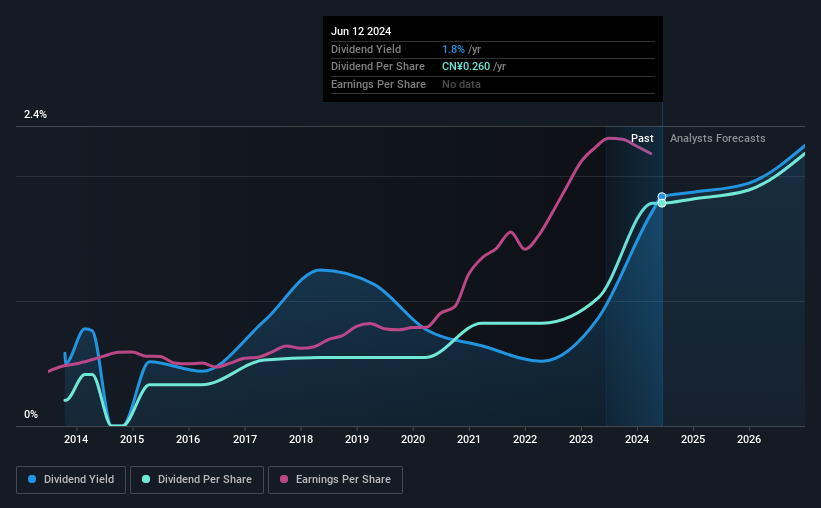Click the 2021 x-axis label
This screenshot has width=821, height=508.
point(469,439)
